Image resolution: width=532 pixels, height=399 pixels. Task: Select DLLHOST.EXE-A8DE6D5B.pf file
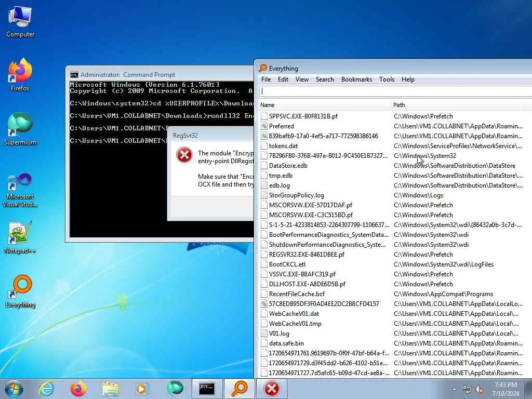[395, 284]
